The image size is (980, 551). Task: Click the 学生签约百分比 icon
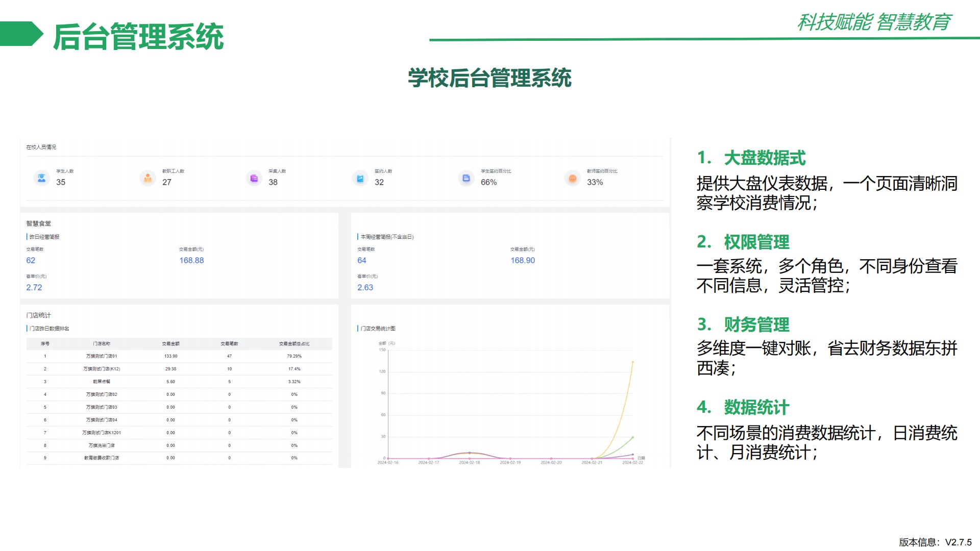(x=466, y=178)
